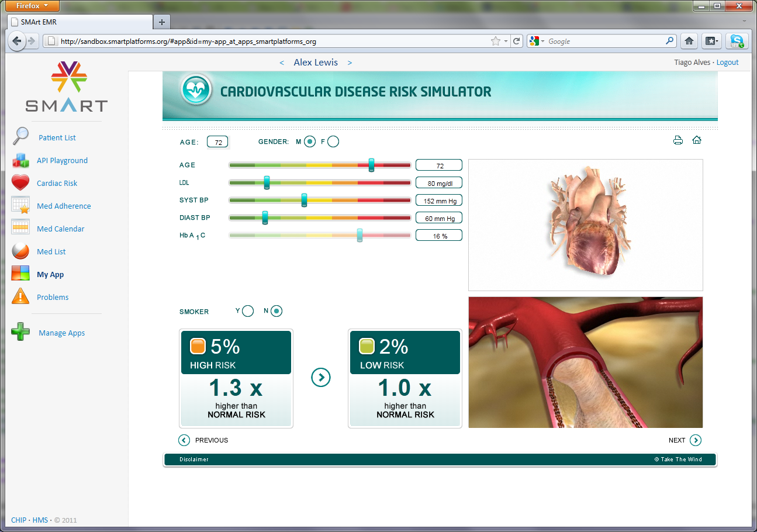The image size is (757, 532).
Task: Launch the Med Adherence app
Action: tap(20, 205)
